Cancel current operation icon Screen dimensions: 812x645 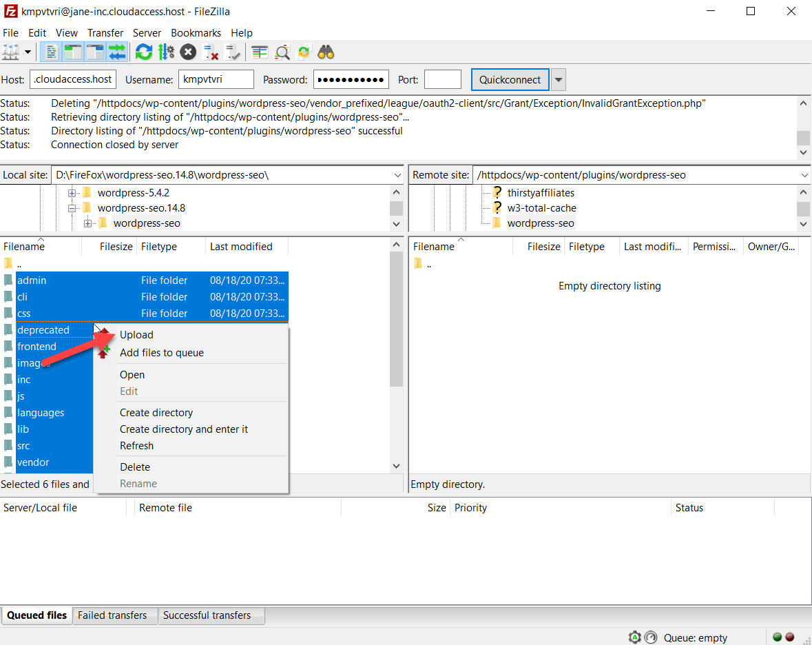[189, 52]
